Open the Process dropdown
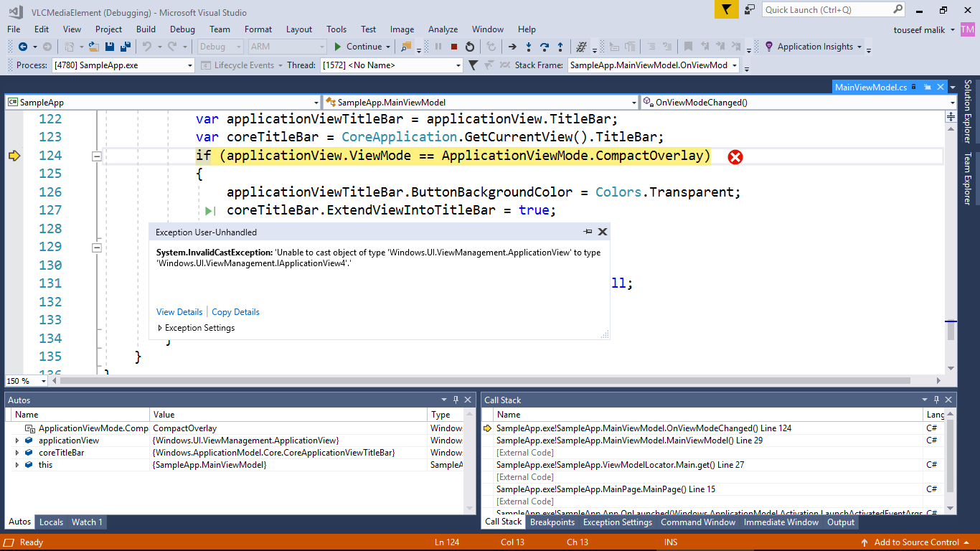Viewport: 980px width, 551px height. 190,64
